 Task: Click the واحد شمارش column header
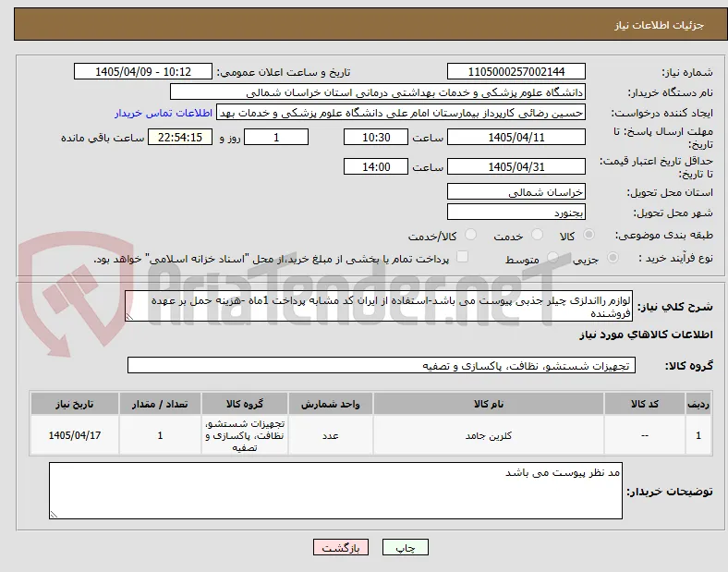pyautogui.click(x=330, y=404)
